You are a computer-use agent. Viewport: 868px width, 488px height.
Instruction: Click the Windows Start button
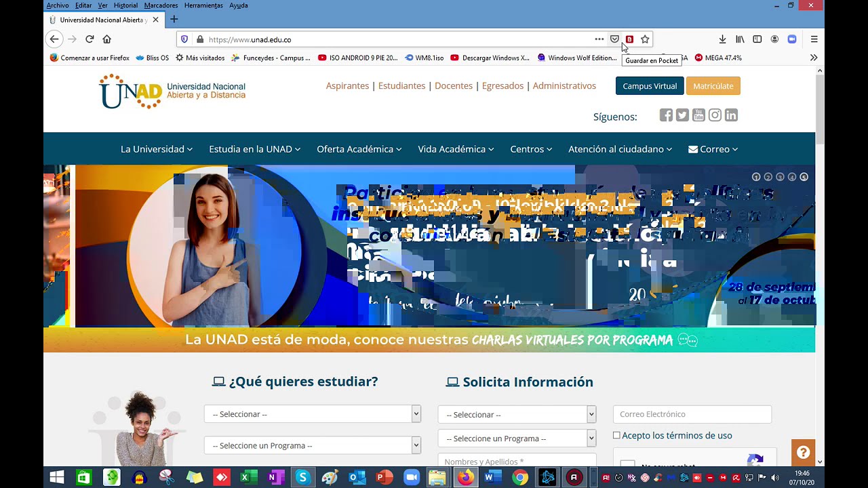click(57, 478)
